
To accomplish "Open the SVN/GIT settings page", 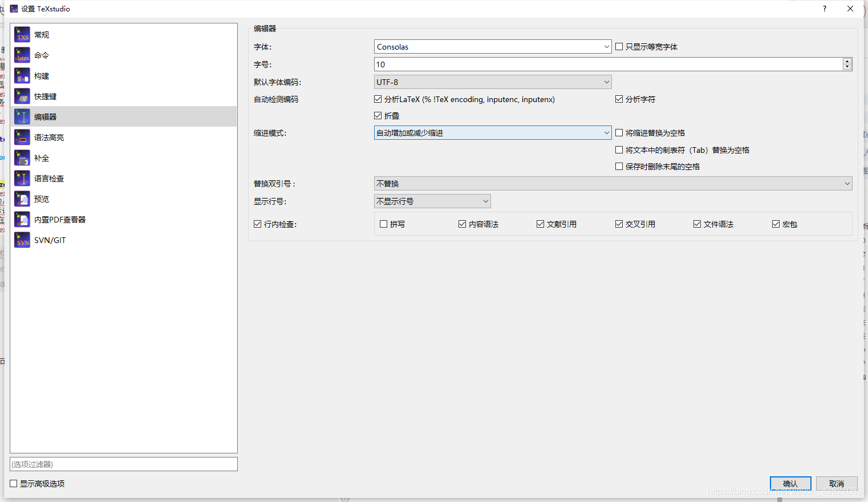I will click(124, 240).
